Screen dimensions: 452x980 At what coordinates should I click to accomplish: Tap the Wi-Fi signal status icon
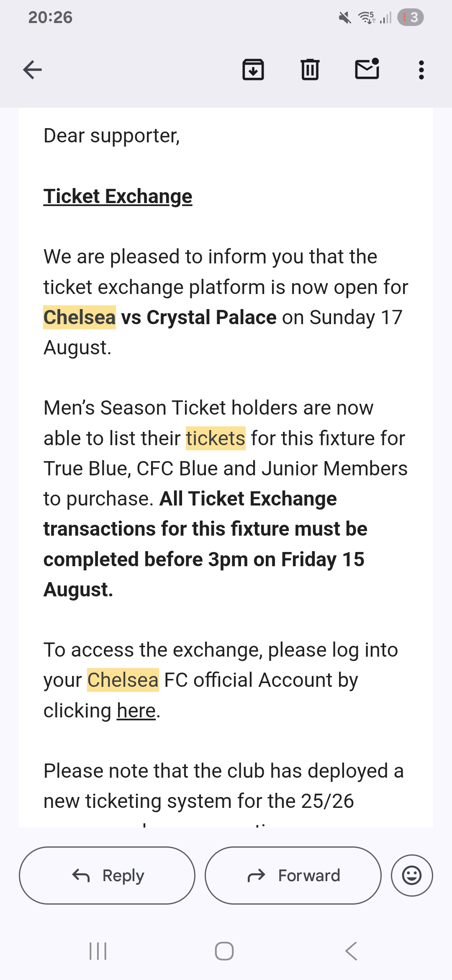click(367, 18)
